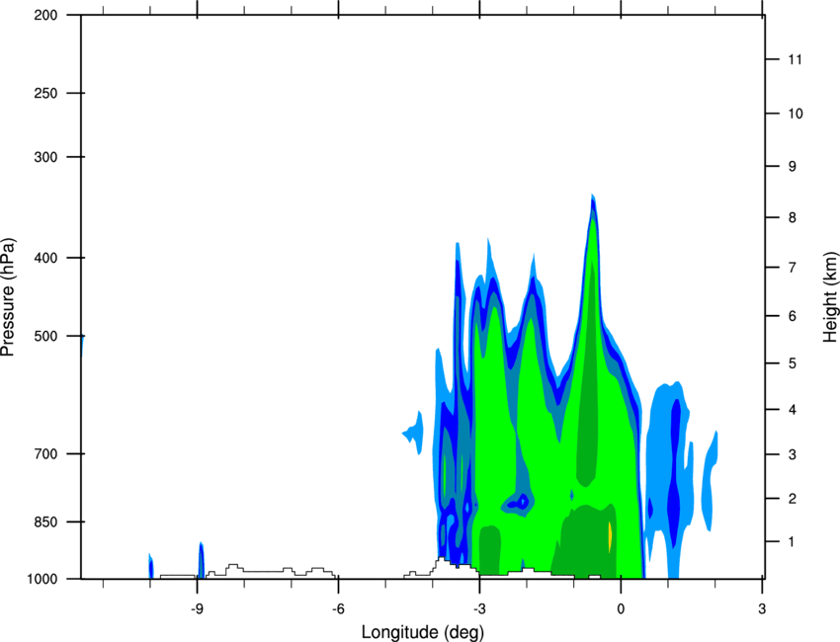This screenshot has height=642, width=840.
Task: Click the 0 longitude tick label
Action: pyautogui.click(x=621, y=608)
